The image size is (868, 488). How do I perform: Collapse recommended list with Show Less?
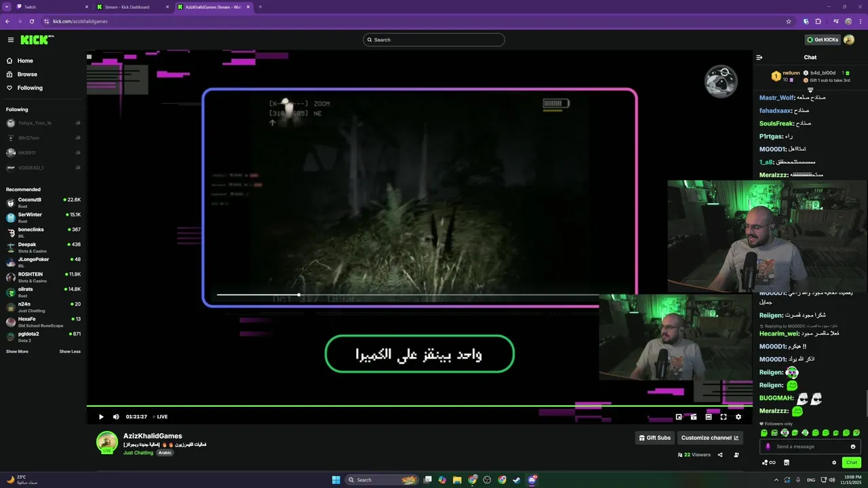(x=70, y=352)
